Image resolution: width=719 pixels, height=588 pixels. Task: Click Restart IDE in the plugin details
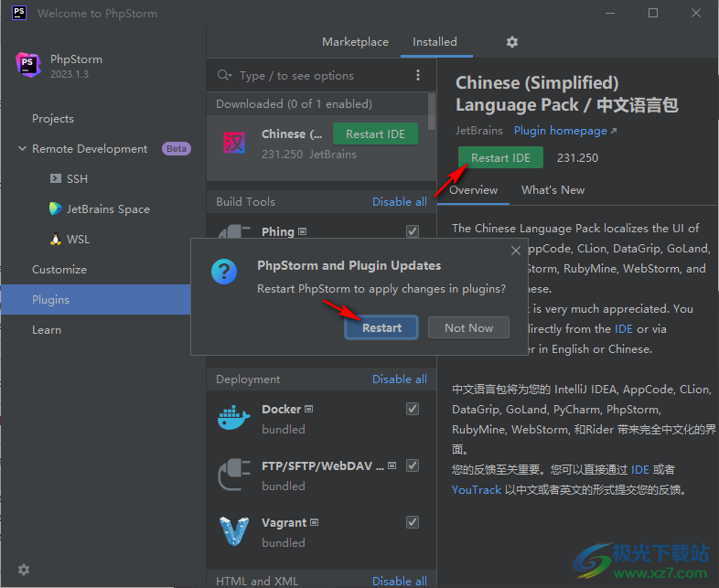500,157
